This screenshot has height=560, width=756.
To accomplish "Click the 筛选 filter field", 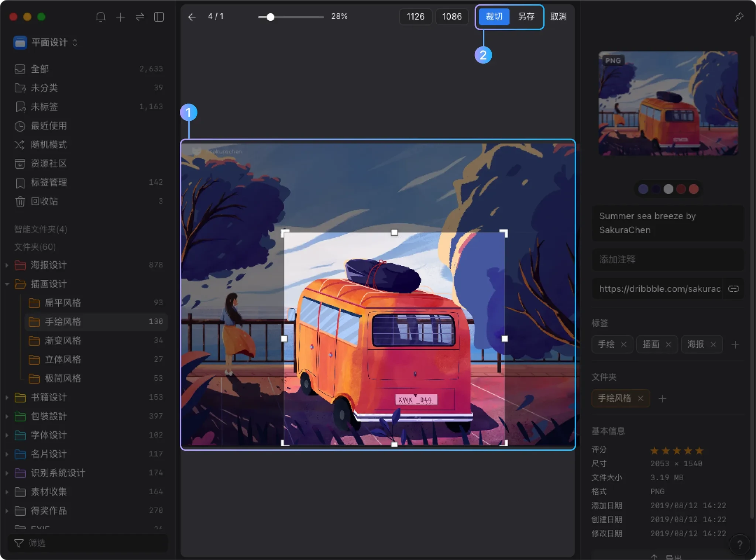I will coord(88,543).
